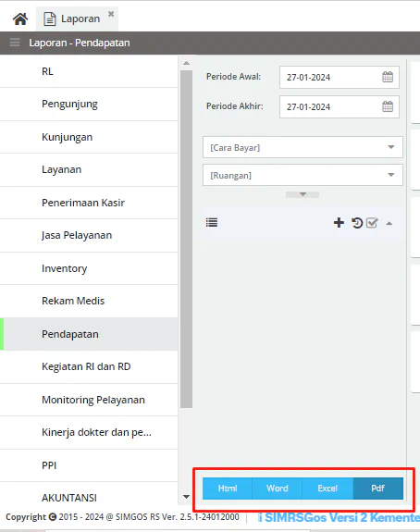
Task: Export report as Pdf
Action: tap(378, 489)
